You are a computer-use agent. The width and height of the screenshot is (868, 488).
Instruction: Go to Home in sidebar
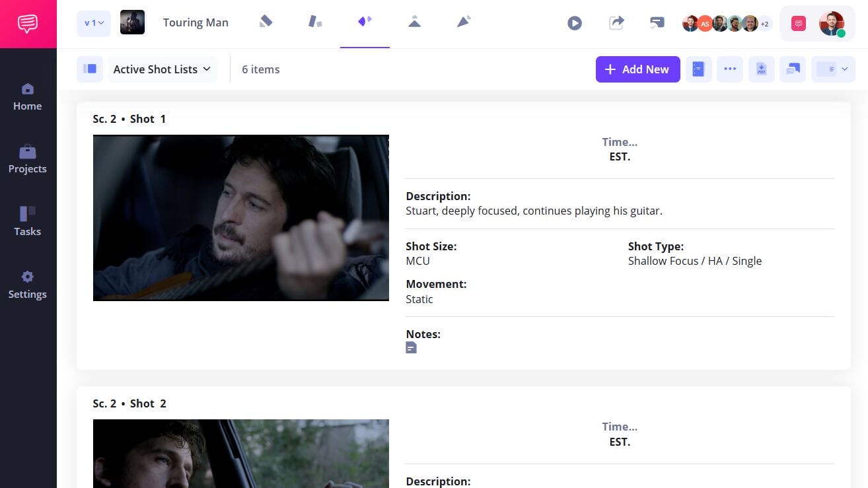point(28,97)
